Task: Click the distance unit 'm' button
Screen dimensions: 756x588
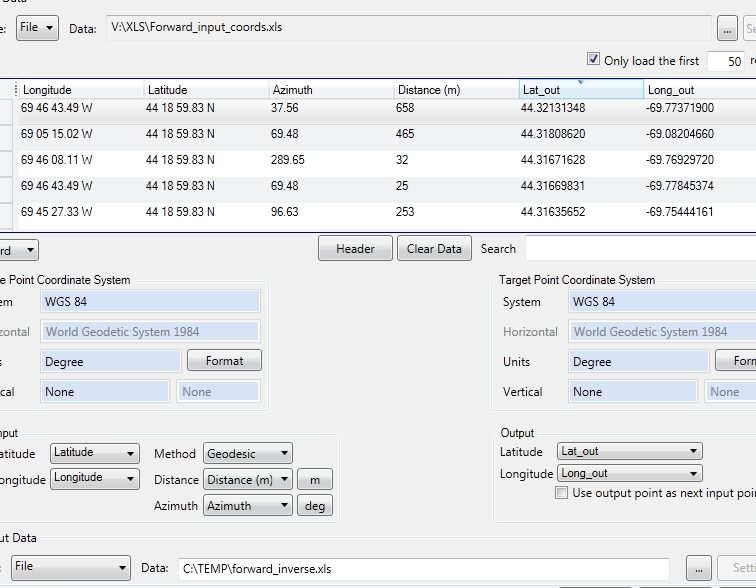Action: click(x=315, y=480)
